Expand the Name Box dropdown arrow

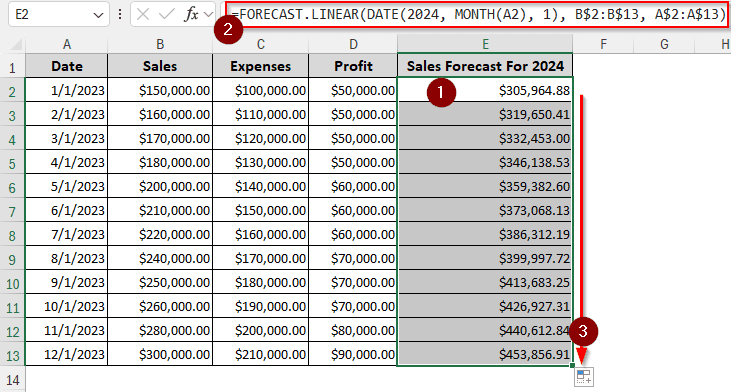98,15
